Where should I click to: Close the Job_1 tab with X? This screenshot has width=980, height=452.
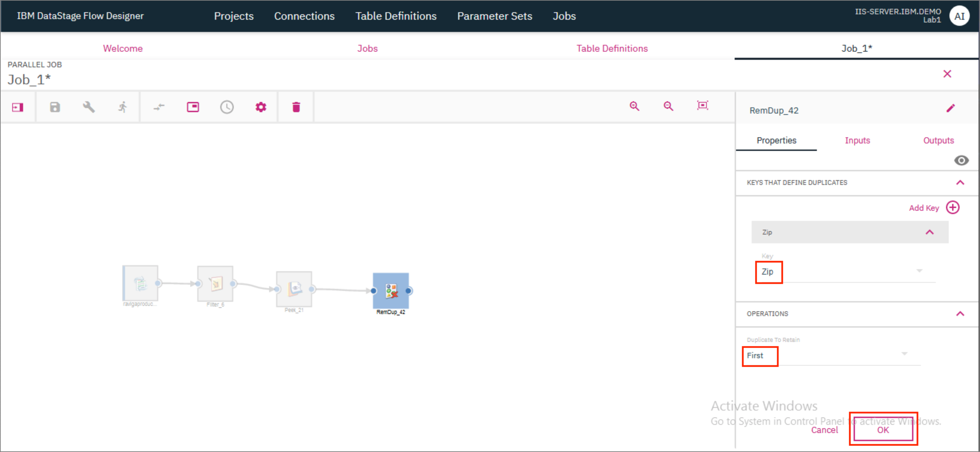[947, 74]
